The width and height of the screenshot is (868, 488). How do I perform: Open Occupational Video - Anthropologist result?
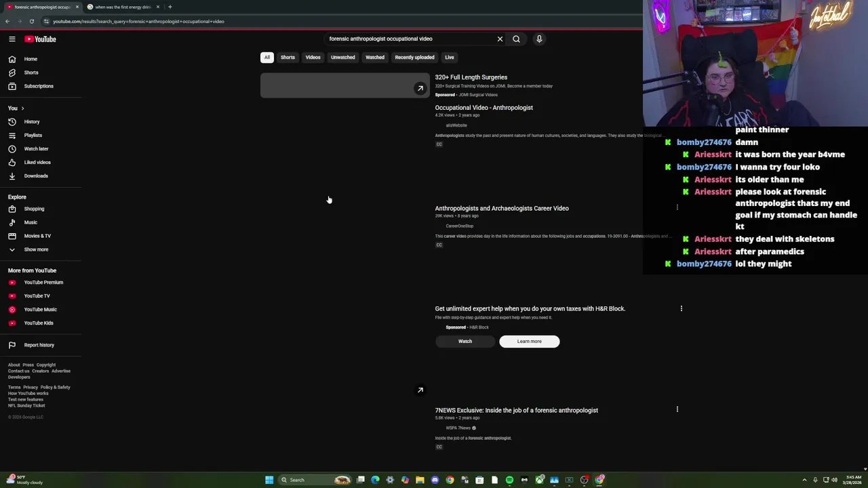click(484, 108)
